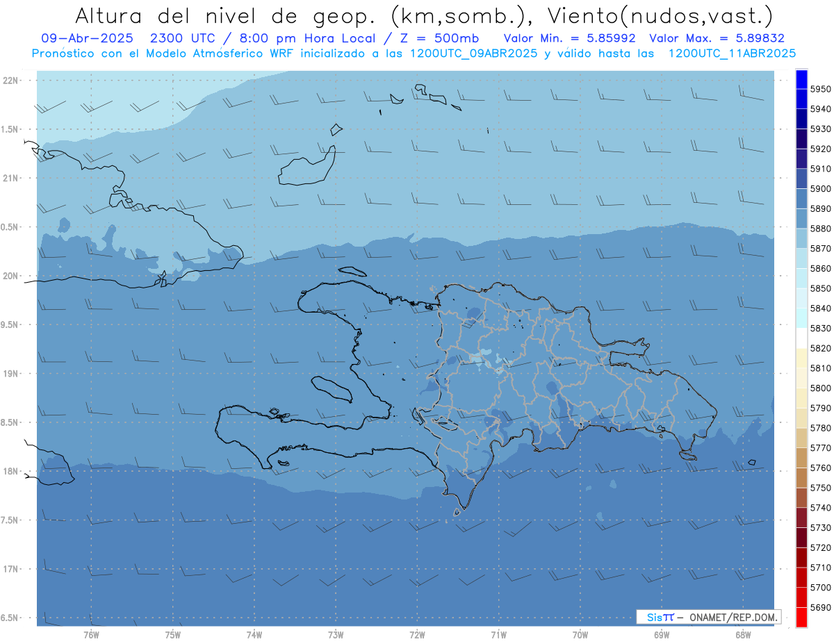
Task: Click the '18N' latitude label
Action: tap(10, 471)
